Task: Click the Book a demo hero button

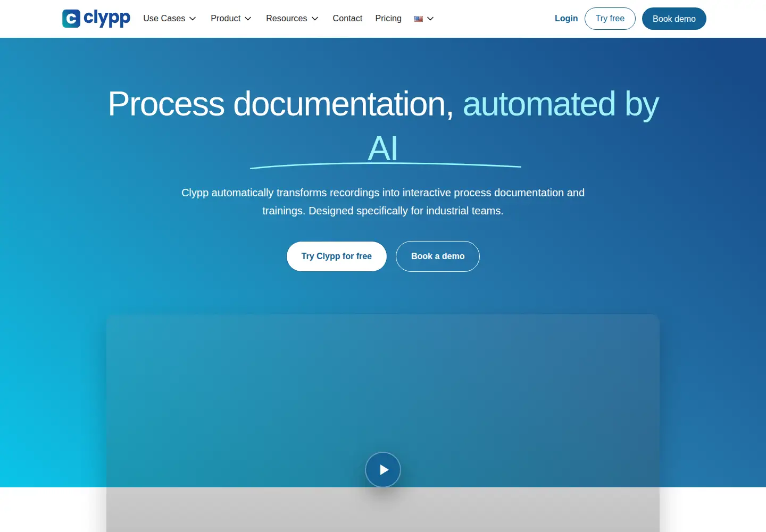Action: [x=438, y=256]
